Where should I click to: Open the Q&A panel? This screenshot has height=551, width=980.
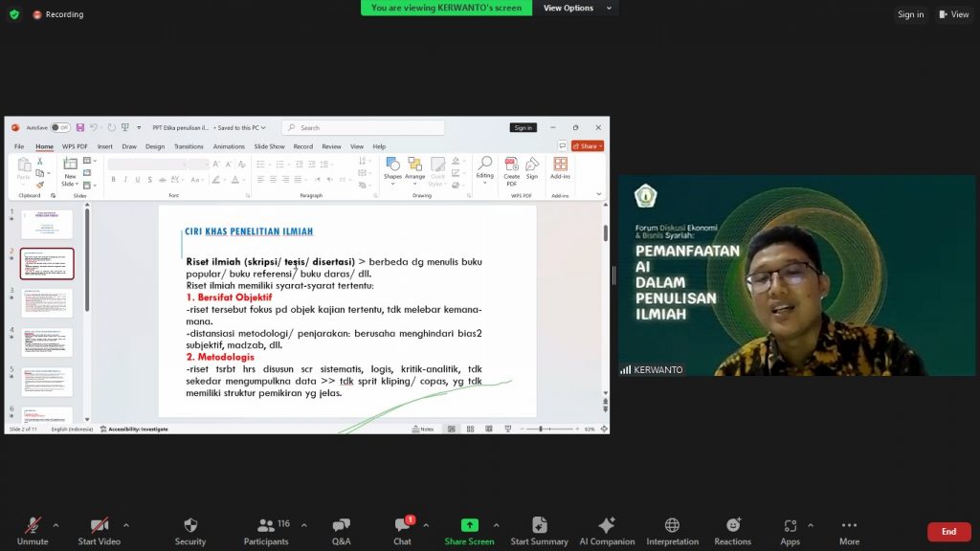(341, 525)
